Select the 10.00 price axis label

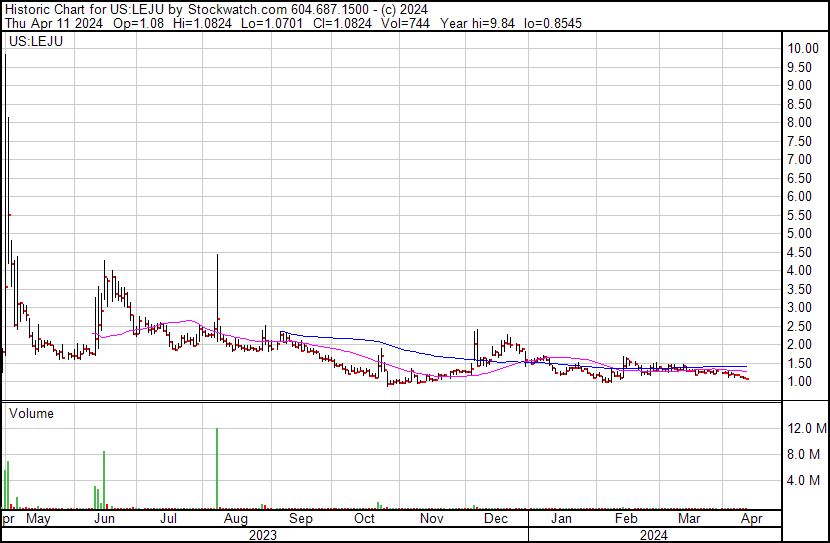tap(803, 48)
